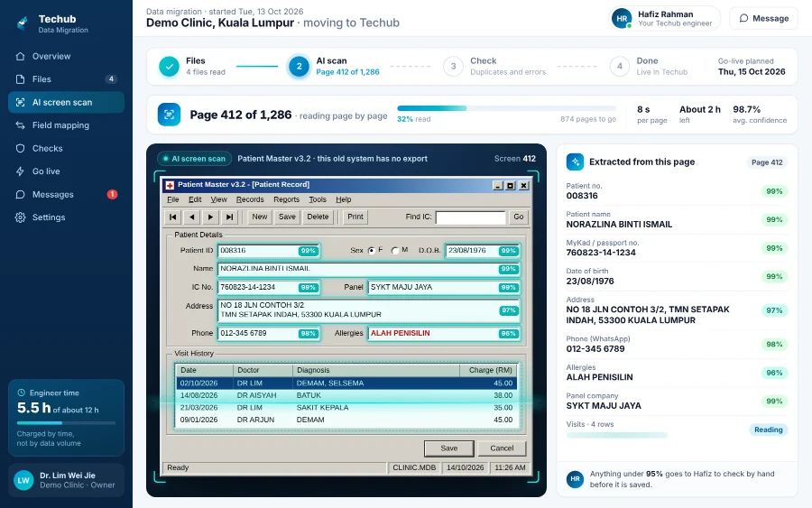Click the Delete toolbar button
The image size is (812, 508).
point(318,217)
